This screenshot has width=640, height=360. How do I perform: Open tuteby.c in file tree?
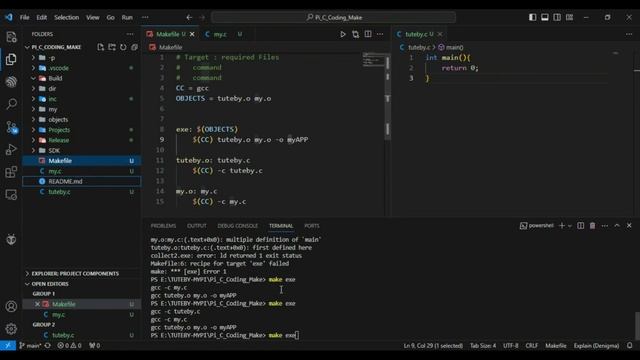click(x=82, y=192)
